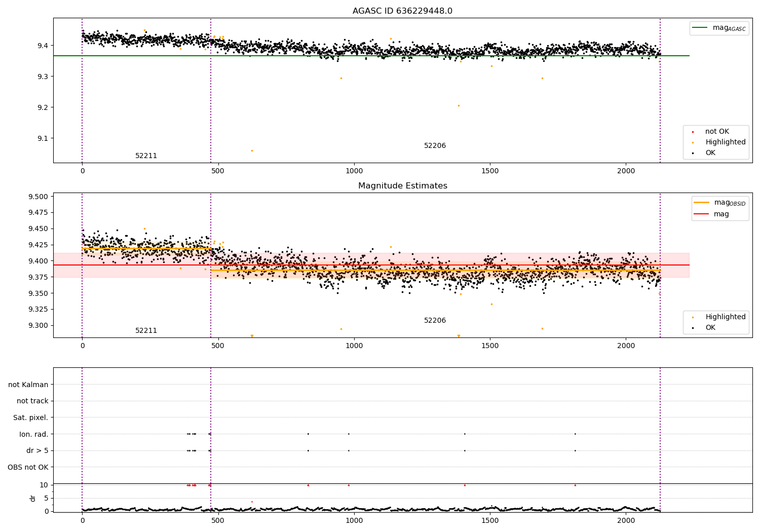Click the 9.300 y-axis tick label
The height and width of the screenshot is (532, 760).
coord(38,325)
